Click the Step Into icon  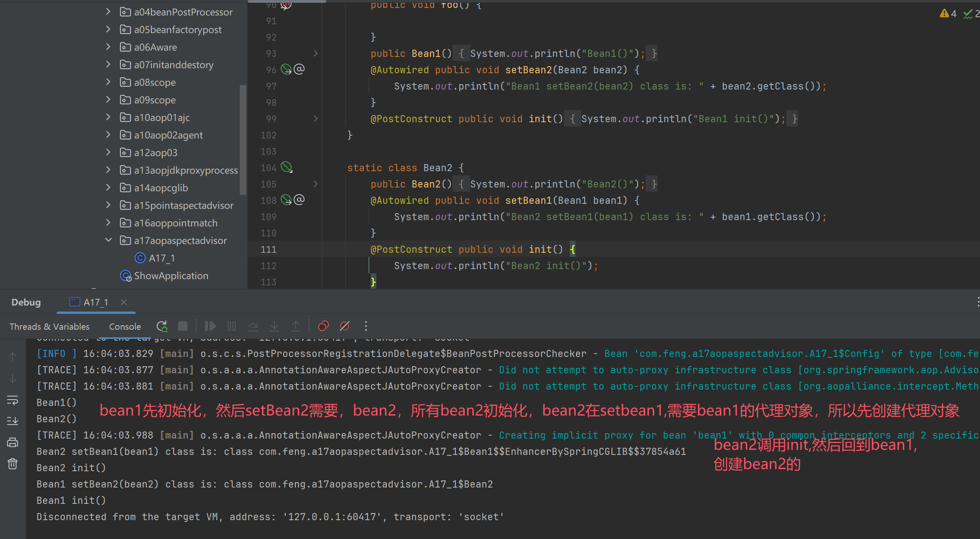(274, 326)
